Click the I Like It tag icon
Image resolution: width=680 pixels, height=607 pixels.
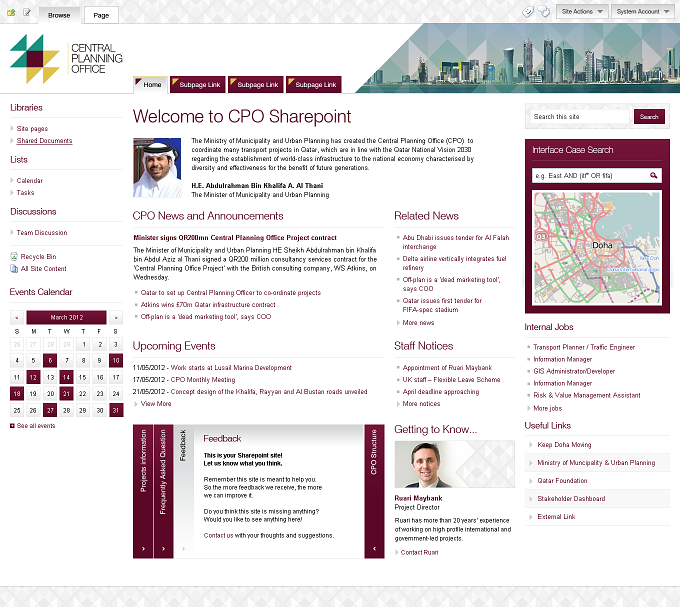[527, 12]
